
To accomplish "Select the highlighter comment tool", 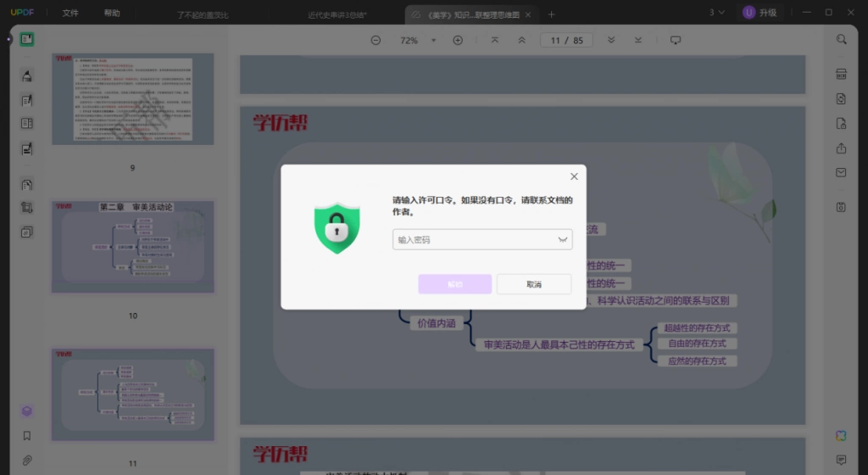I will tap(26, 76).
